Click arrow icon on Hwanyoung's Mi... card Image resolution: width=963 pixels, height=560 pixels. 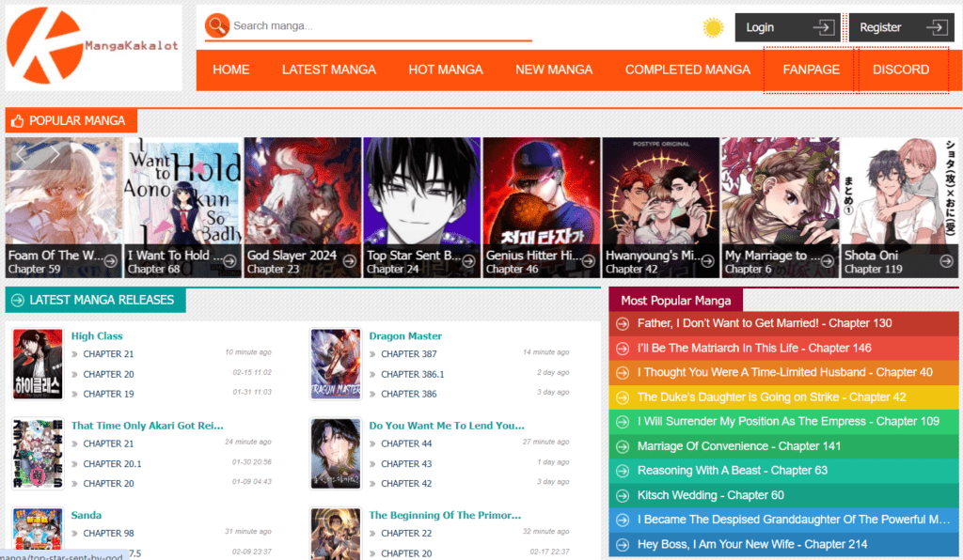pyautogui.click(x=707, y=261)
